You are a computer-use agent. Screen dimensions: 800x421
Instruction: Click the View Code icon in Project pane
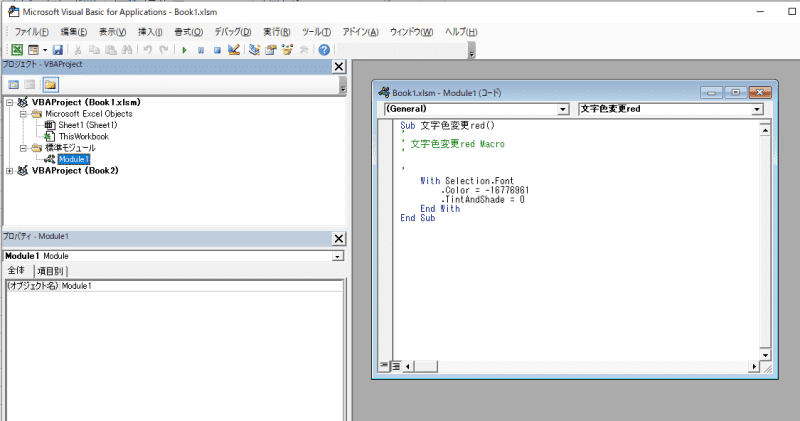14,85
